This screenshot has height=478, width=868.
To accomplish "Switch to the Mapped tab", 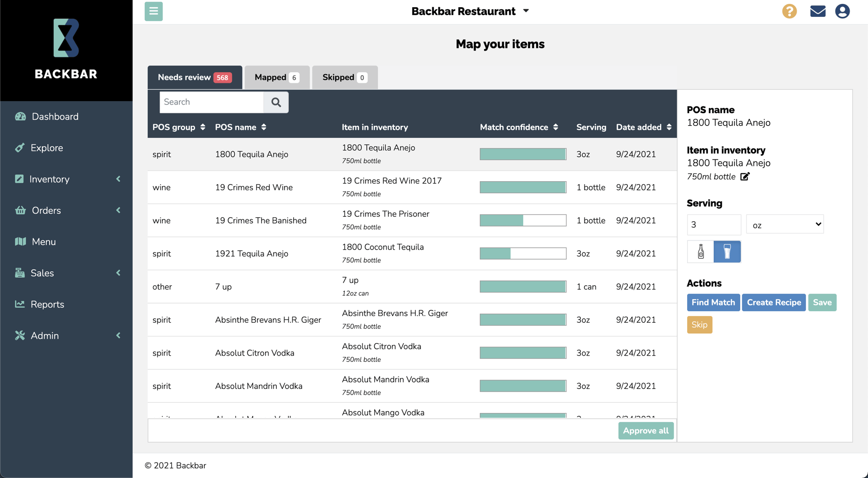I will (277, 78).
